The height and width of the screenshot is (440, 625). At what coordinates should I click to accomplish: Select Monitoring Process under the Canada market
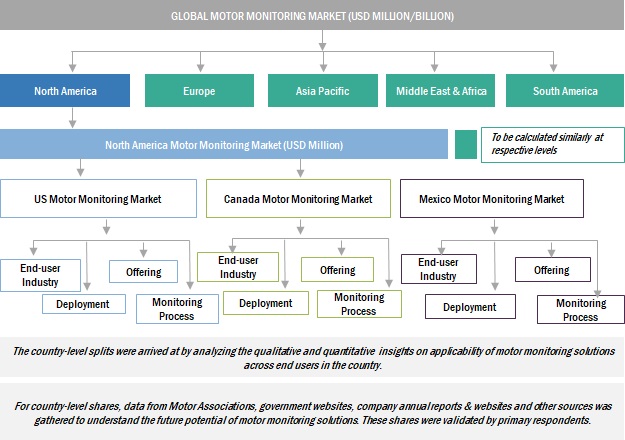(359, 304)
